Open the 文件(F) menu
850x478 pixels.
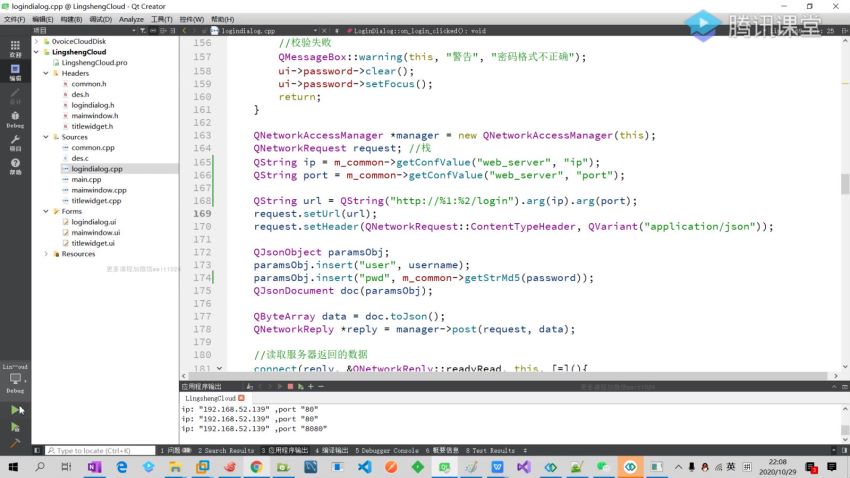click(x=15, y=19)
